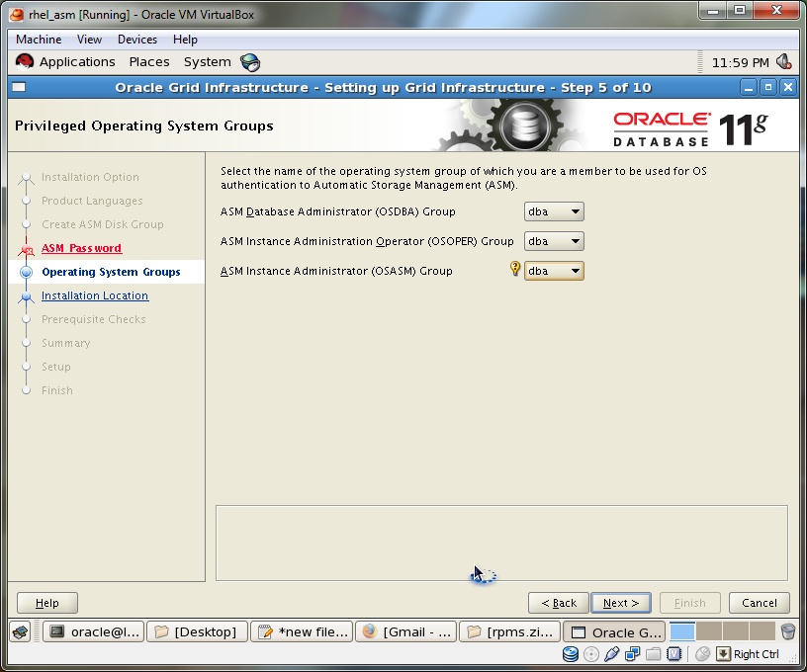Click the Red Hat logo icon
Viewport: 807px width, 672px height.
24,62
